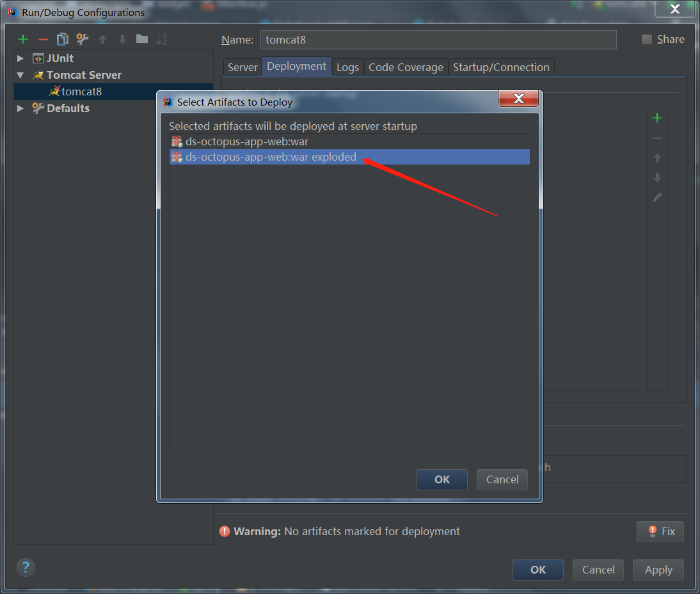Move artifact up arrow in Deployment panel
The width and height of the screenshot is (700, 594).
[x=657, y=157]
